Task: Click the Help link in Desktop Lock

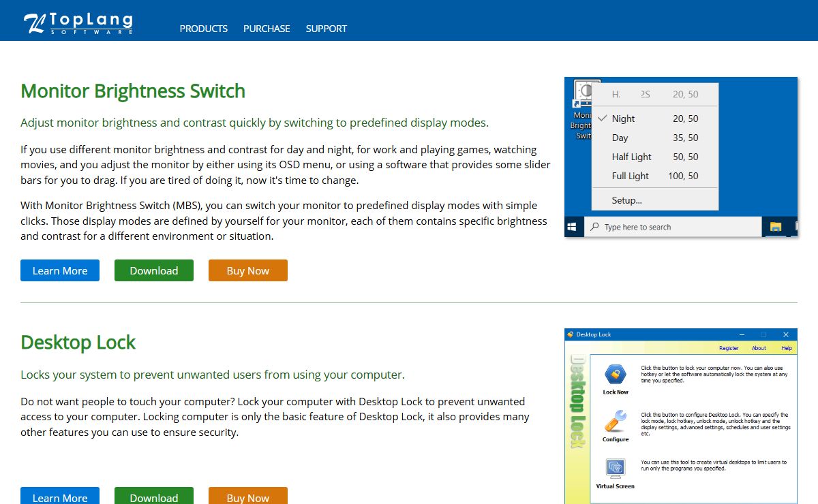Action: pyautogui.click(x=787, y=348)
